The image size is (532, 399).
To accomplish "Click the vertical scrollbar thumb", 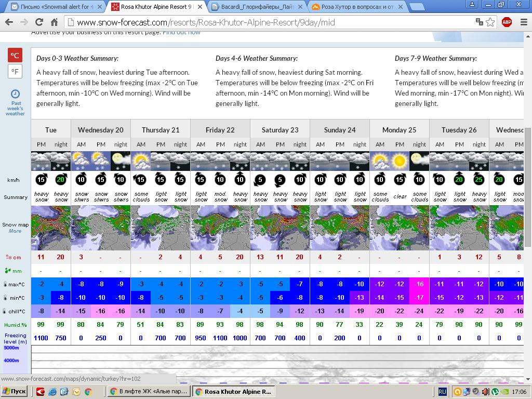I will 528,187.
